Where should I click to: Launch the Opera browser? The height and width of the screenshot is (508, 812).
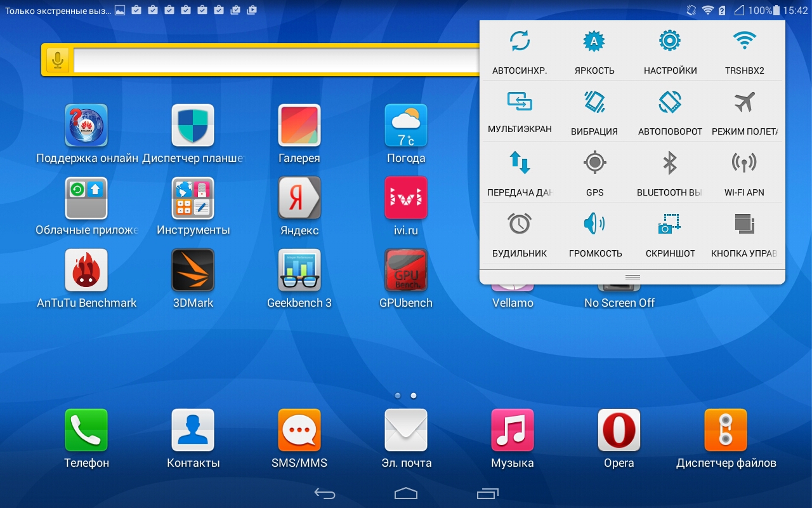pos(619,430)
